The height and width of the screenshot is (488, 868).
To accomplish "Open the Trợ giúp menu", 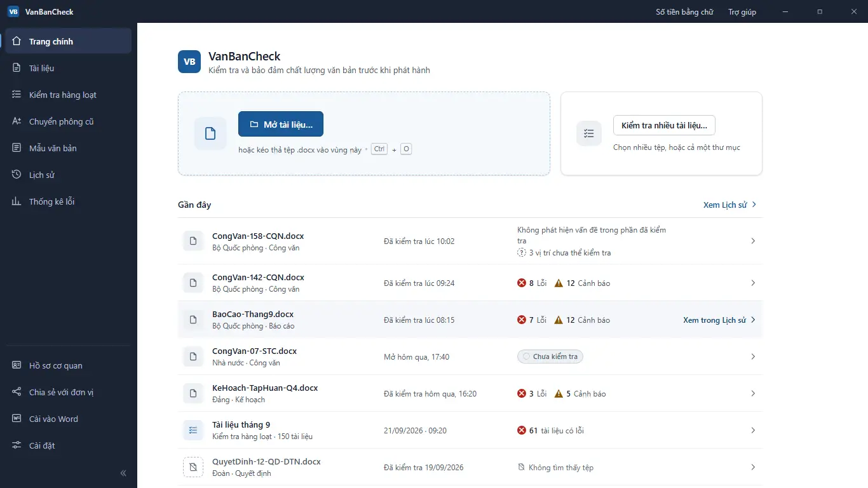I will pyautogui.click(x=742, y=12).
